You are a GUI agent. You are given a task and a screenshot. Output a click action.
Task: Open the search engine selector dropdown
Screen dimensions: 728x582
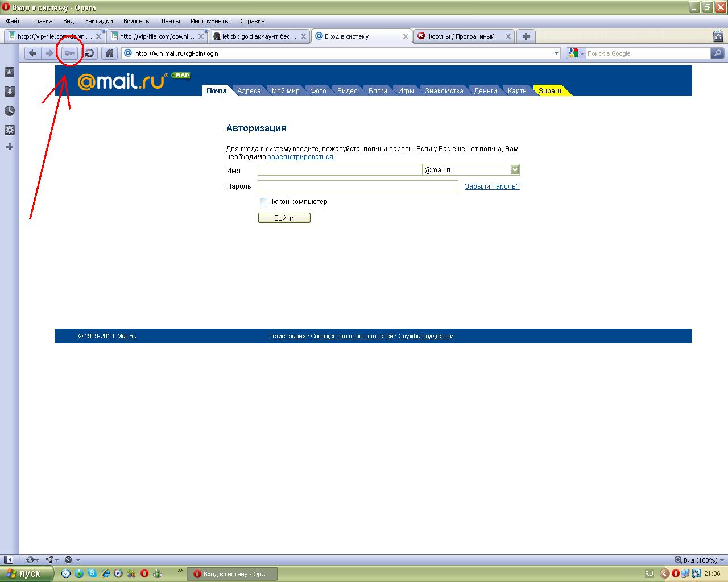coord(576,53)
